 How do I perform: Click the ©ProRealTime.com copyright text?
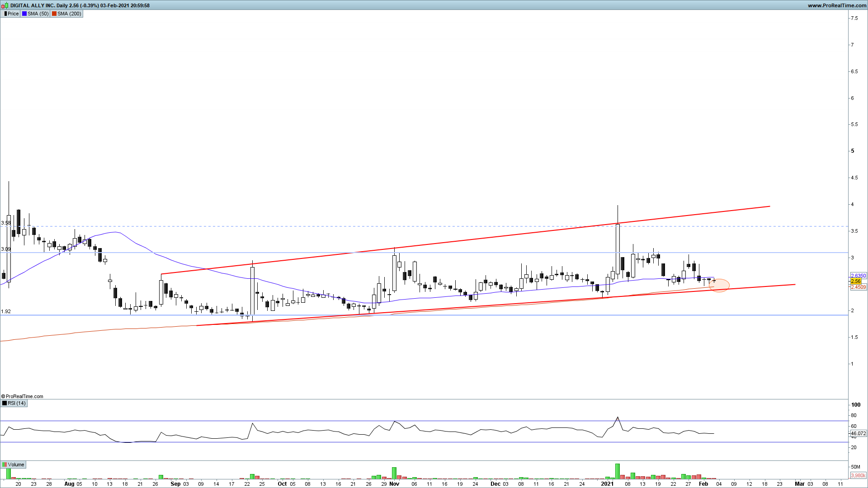tap(22, 396)
